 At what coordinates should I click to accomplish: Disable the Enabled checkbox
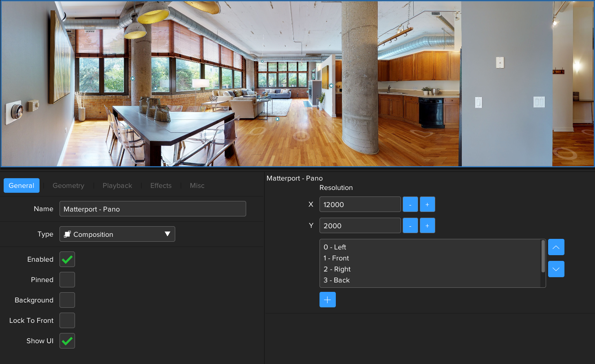[x=67, y=259]
